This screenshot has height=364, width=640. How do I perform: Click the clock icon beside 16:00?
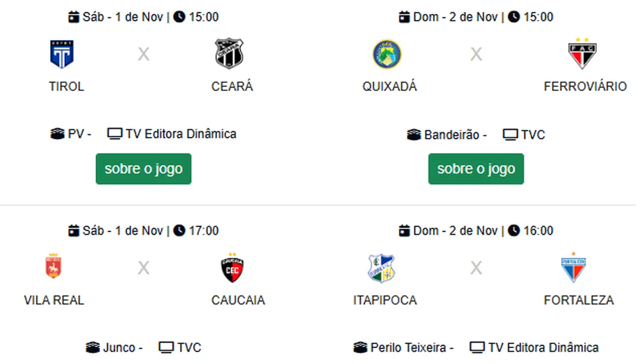(514, 230)
